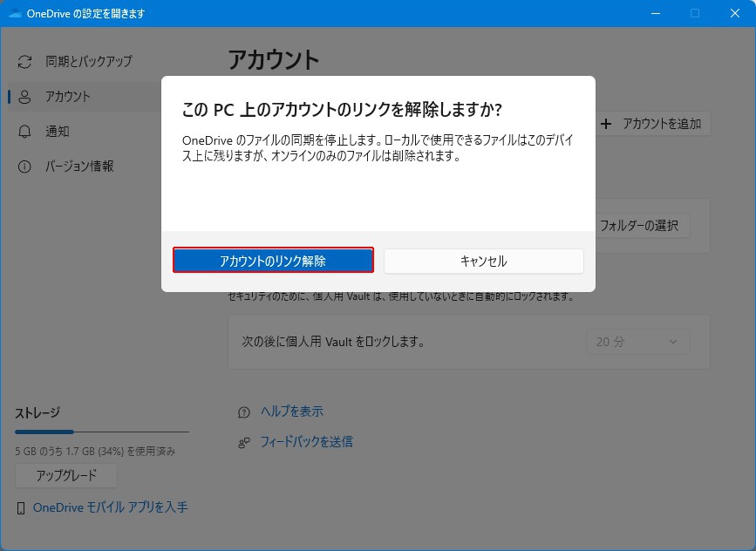Click the feedback person icon

click(x=244, y=442)
